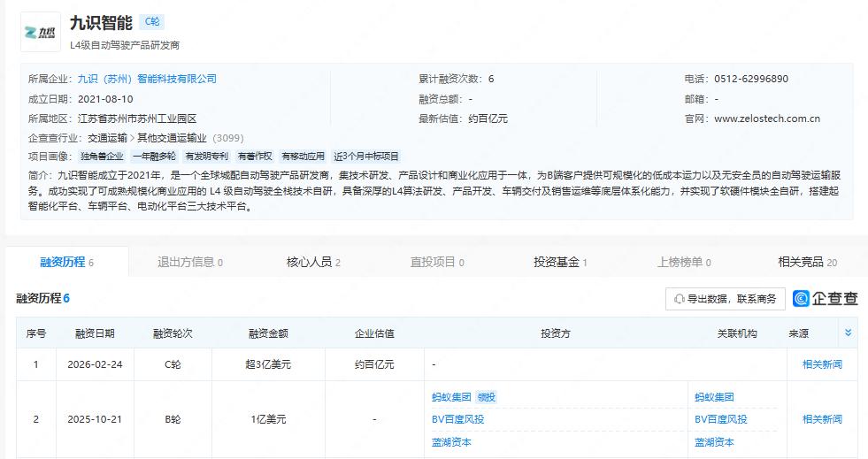Select the 相关竞品 tab
868x459 pixels.
tap(807, 262)
